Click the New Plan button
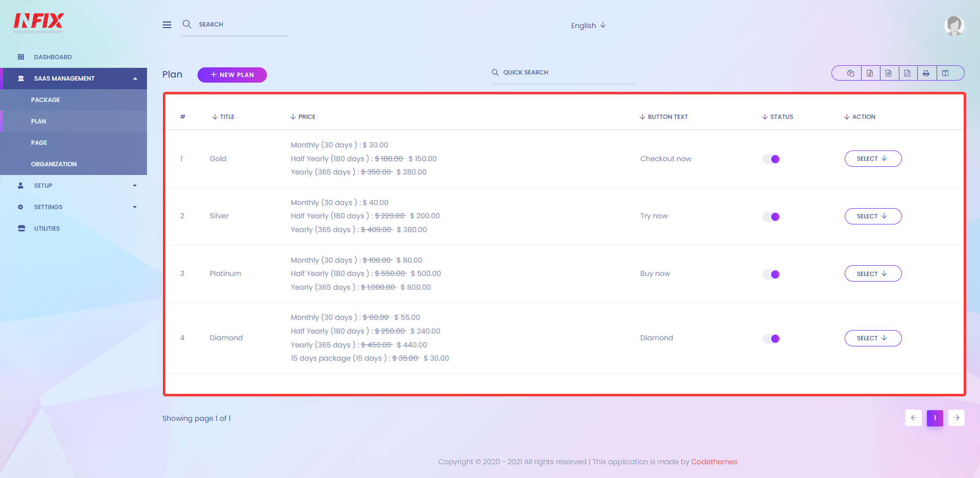Screen dimensions: 980x478 232,75
